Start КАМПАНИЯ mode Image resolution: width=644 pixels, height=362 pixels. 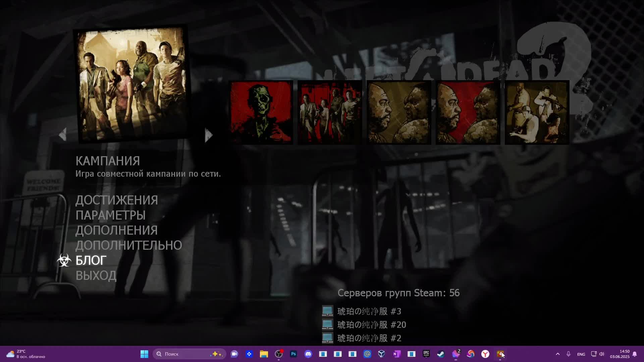[108, 161]
